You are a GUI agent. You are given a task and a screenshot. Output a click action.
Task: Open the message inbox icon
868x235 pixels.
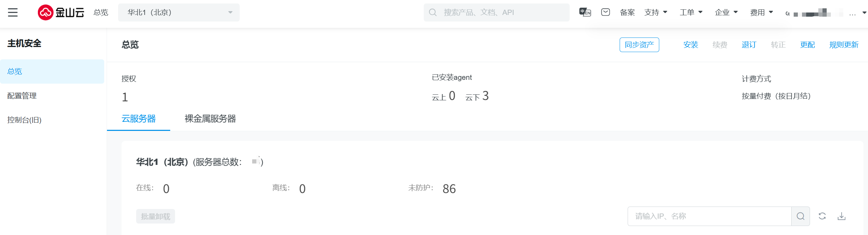tap(605, 12)
